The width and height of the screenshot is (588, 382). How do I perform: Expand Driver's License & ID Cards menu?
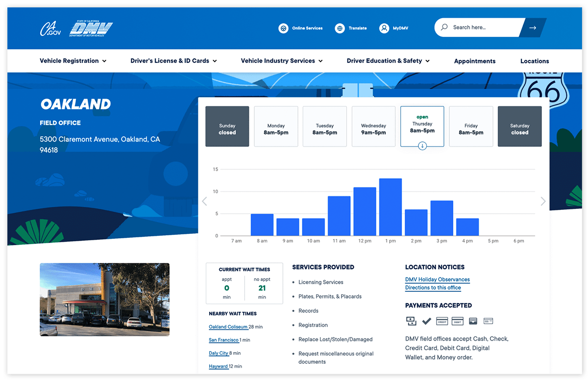[x=173, y=61]
